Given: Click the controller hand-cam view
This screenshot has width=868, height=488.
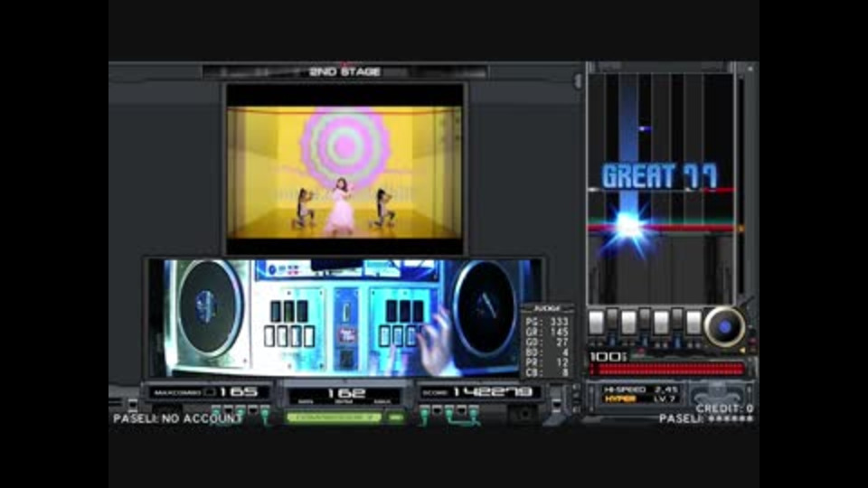Looking at the screenshot, I should [344, 317].
